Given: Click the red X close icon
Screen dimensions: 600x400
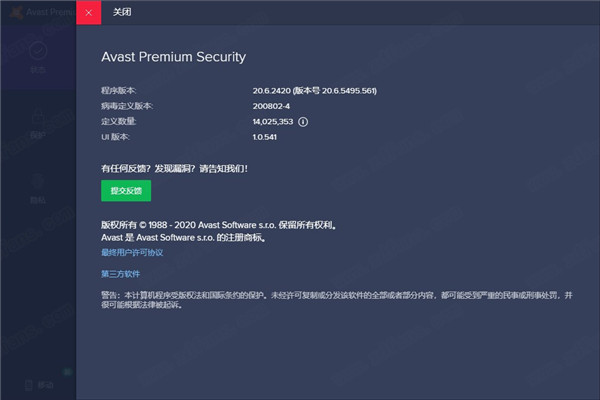Looking at the screenshot, I should click(x=89, y=13).
